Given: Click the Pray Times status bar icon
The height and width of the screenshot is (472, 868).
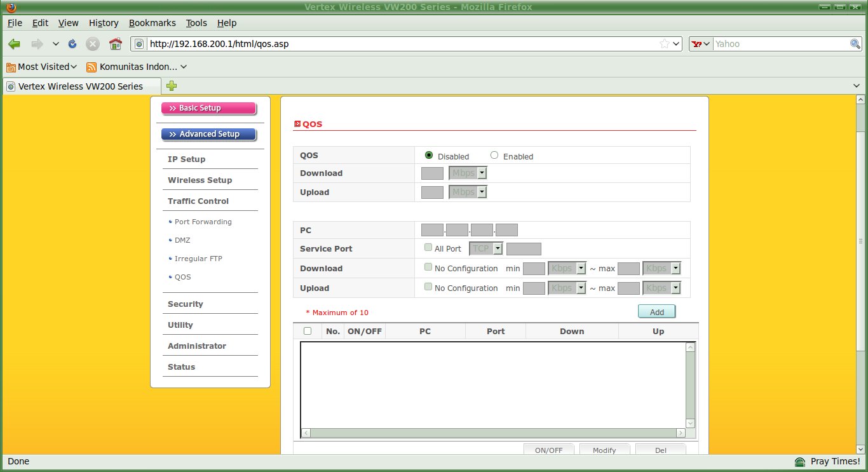Looking at the screenshot, I should pos(800,461).
